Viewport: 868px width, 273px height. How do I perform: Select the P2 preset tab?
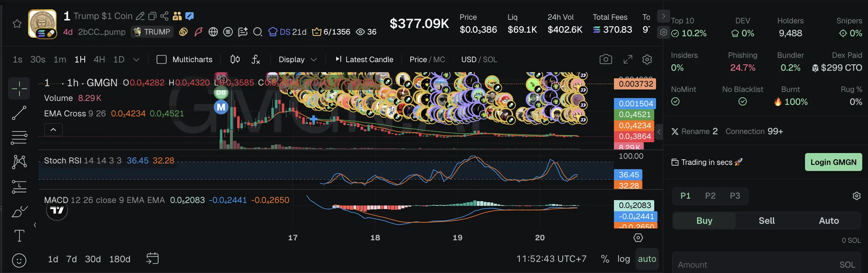(710, 196)
